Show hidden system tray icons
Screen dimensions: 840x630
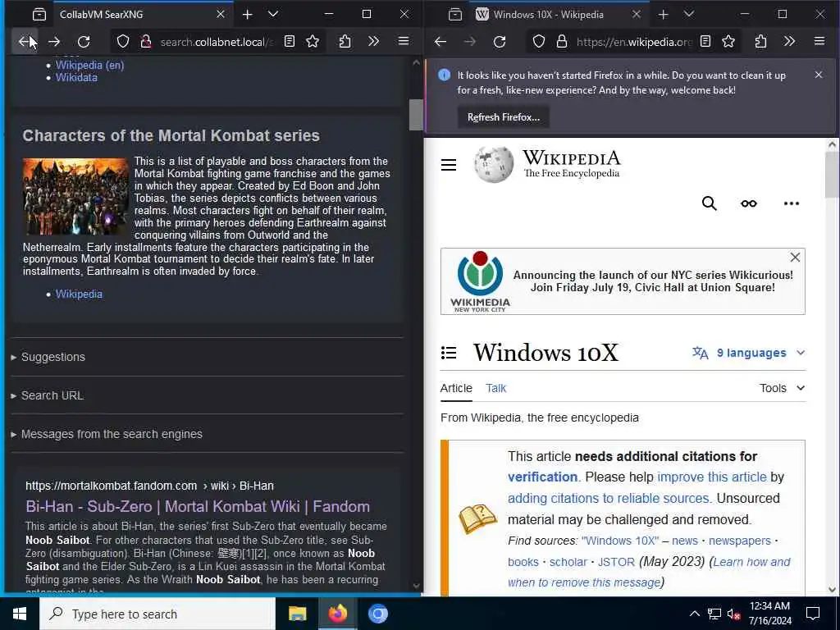click(694, 614)
